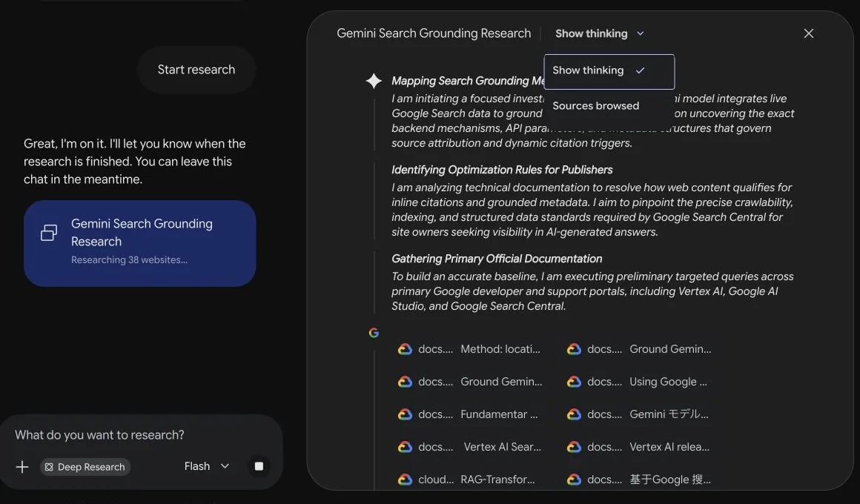This screenshot has height=504, width=860.
Task: Expand the Flash model selector
Action: pyautogui.click(x=207, y=466)
